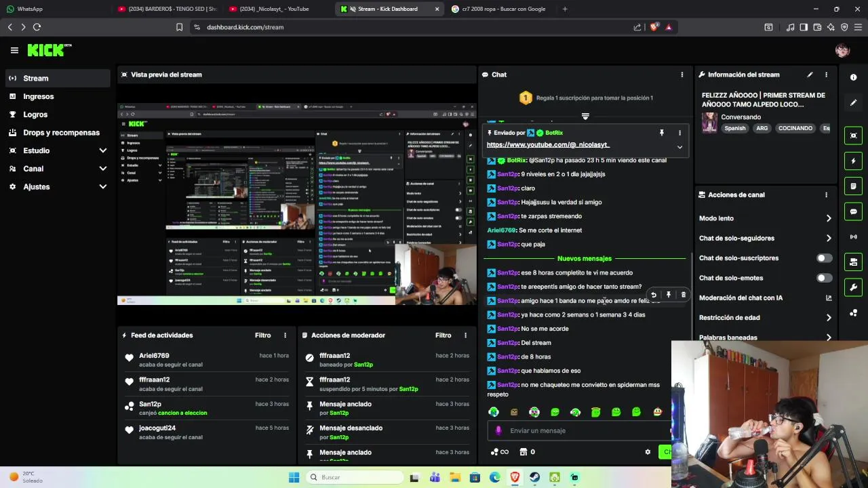Collapse the pinned message with its chevron

(679, 147)
